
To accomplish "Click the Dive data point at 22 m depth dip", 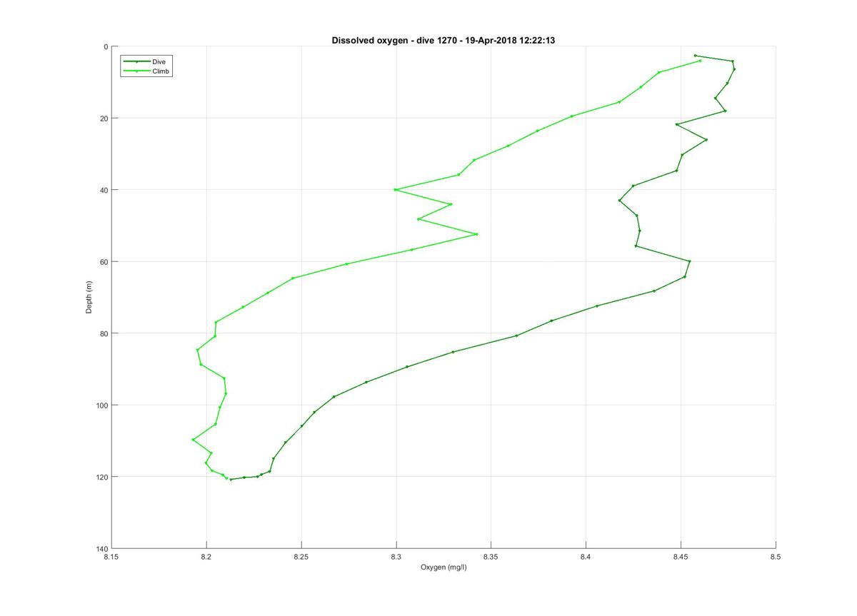I will [676, 125].
